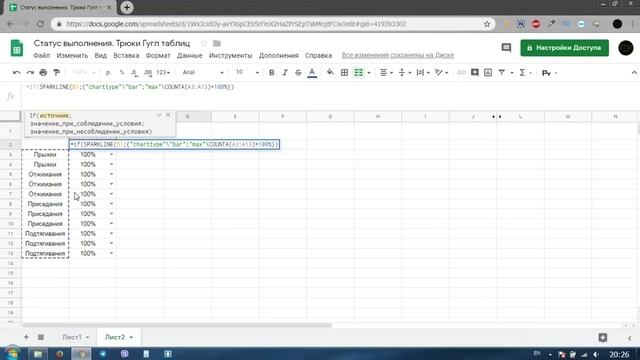Open vertical align dropdown
Viewport: 640px width, 360px height.
click(404, 73)
